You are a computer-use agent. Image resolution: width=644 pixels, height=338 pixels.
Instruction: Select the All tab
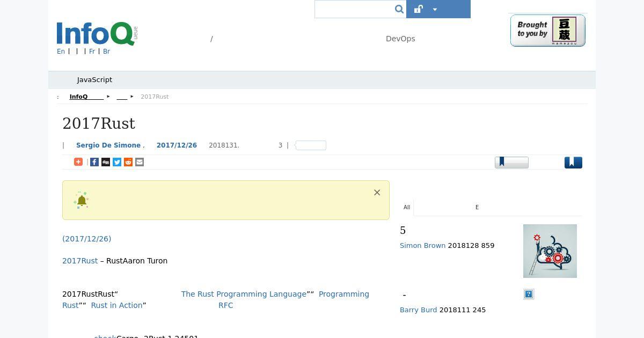(407, 207)
